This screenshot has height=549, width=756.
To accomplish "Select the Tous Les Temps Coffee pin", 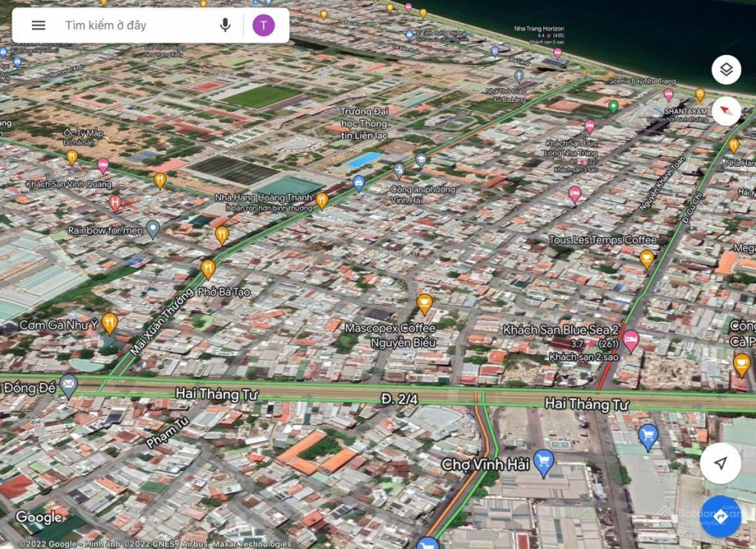I will (647, 259).
